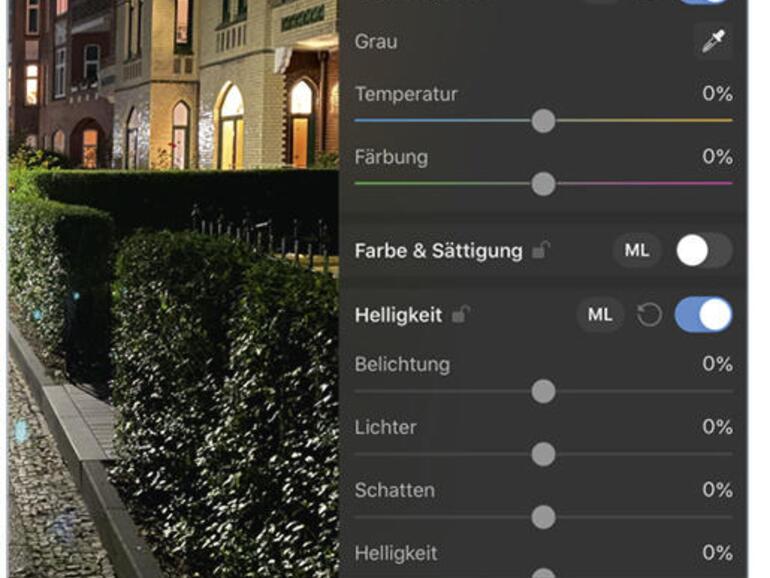Click the lock icon next to Farbe & Sättigung
This screenshot has height=578, width=770.
coord(541,250)
